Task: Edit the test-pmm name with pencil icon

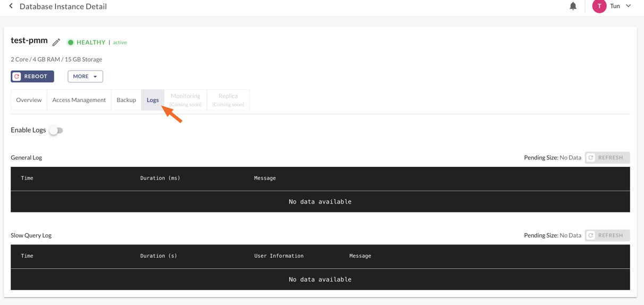Action: point(56,42)
